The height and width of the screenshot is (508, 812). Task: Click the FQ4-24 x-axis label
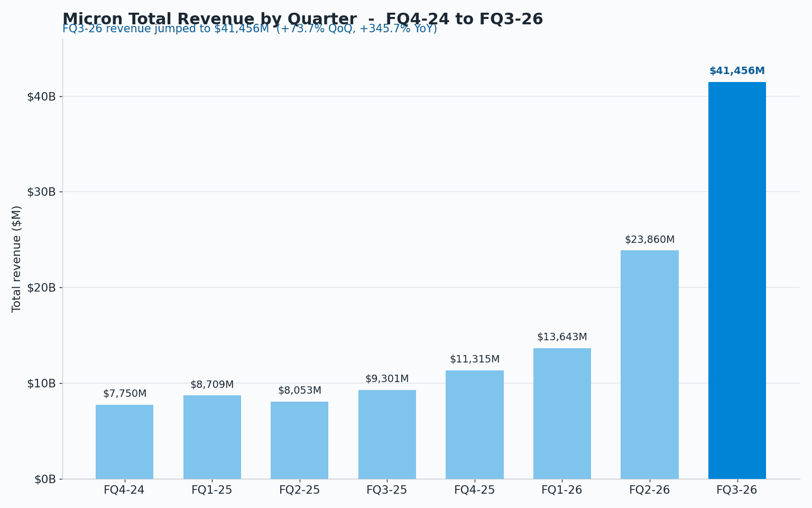click(x=124, y=490)
